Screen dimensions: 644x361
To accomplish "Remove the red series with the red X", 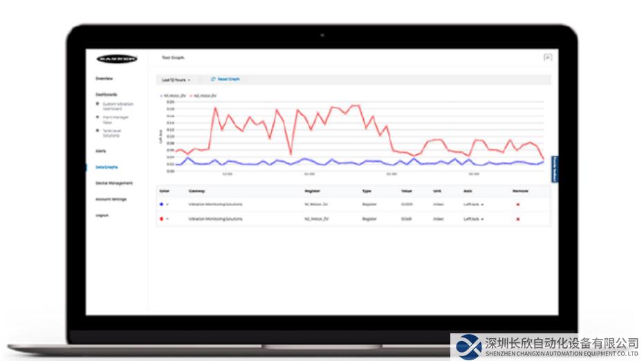I will 518,219.
